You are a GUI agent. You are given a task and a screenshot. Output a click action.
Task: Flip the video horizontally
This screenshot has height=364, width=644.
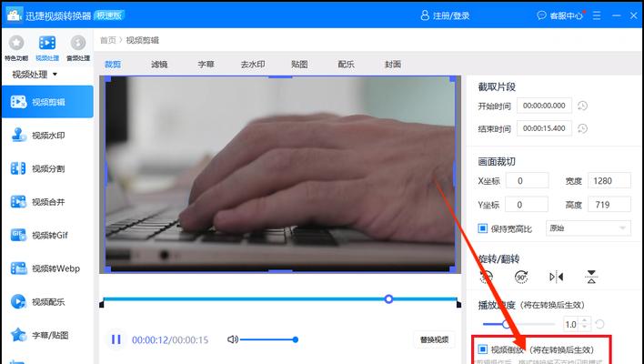[556, 277]
